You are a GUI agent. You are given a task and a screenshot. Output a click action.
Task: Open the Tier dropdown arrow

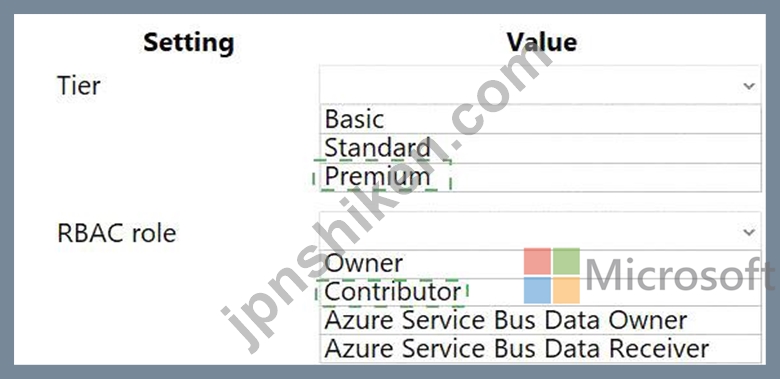749,86
